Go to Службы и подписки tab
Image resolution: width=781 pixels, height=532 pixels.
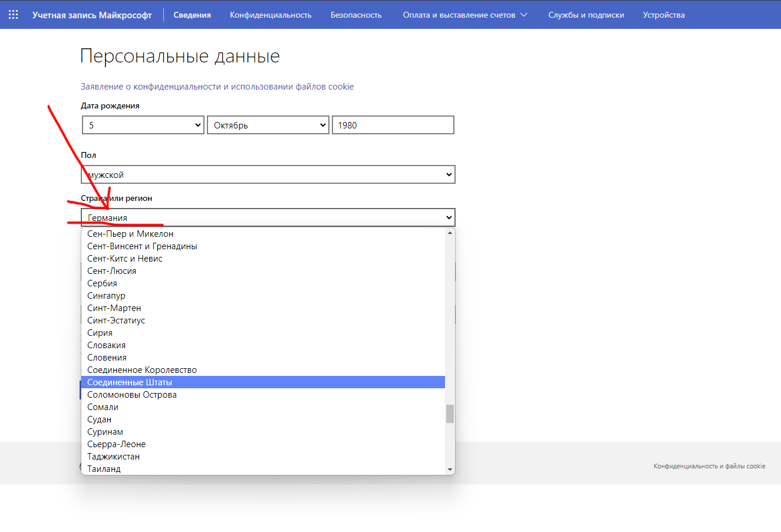tap(586, 15)
